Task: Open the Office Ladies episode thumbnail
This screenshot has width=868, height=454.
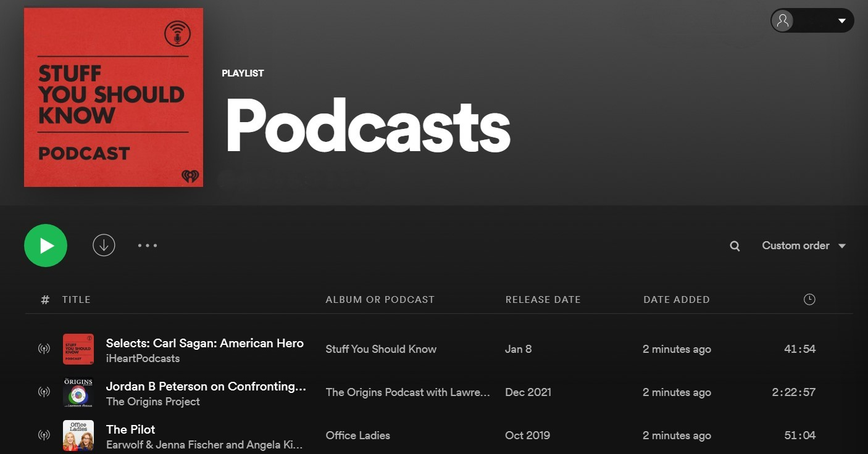Action: tap(78, 435)
